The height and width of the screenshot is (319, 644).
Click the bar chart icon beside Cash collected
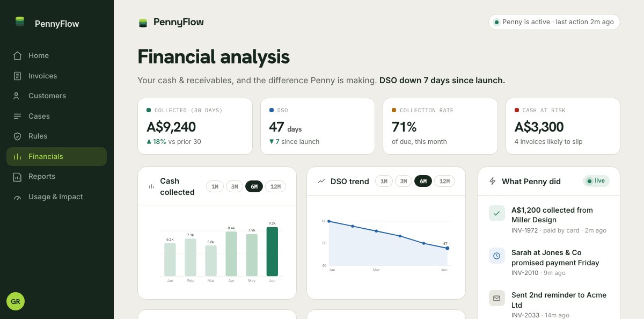coord(151,186)
